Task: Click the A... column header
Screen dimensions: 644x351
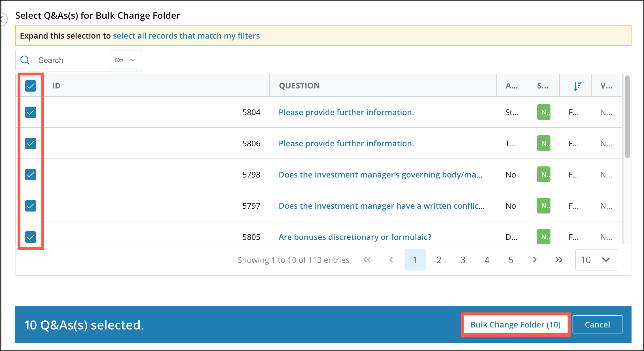Action: coord(512,86)
